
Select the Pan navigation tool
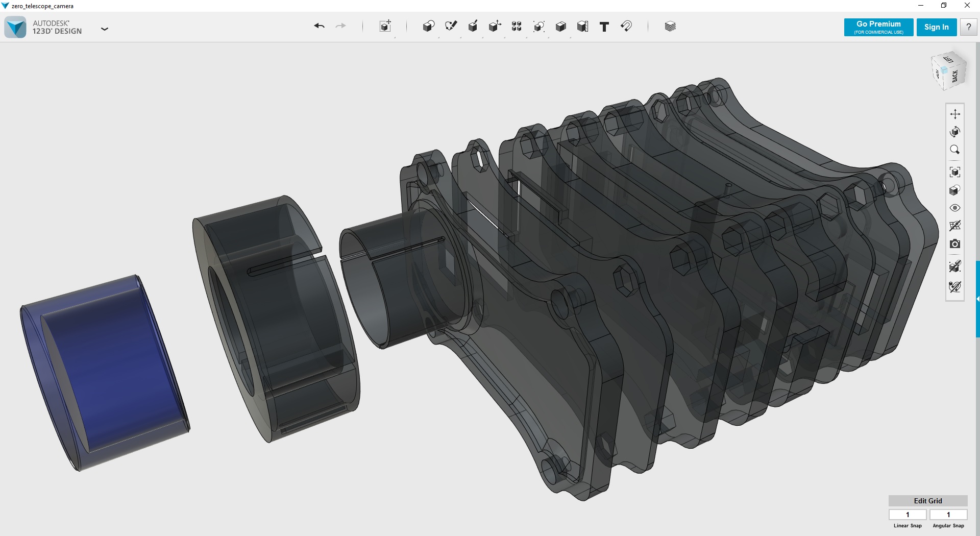[955, 114]
